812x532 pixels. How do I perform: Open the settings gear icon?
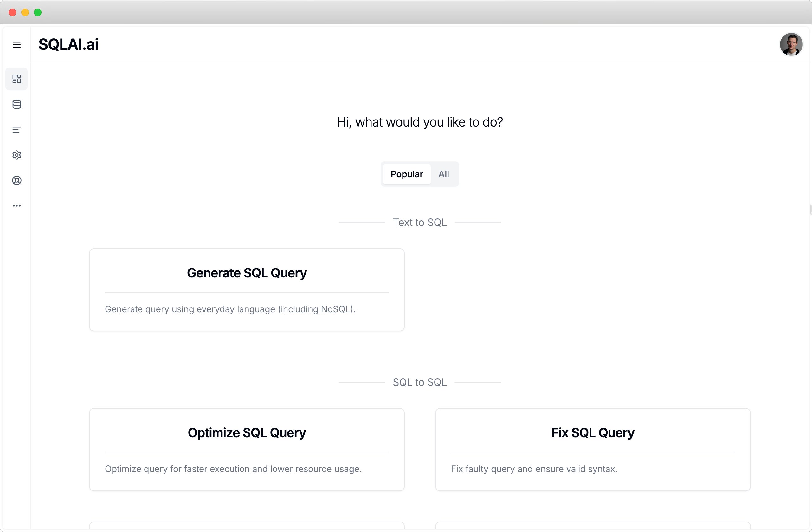tap(16, 155)
